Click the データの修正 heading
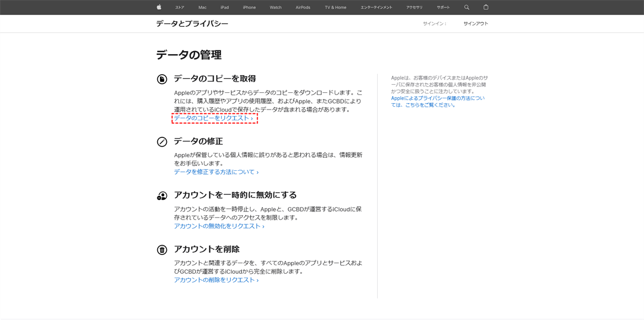Image resolution: width=644 pixels, height=320 pixels. point(198,141)
